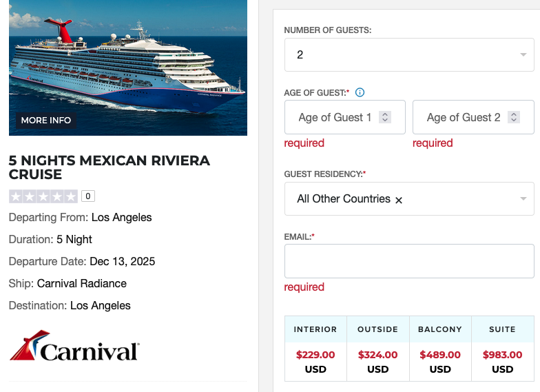Viewport: 540px width, 392px height.
Task: Open the Number of Guests dropdown
Action: coord(409,55)
